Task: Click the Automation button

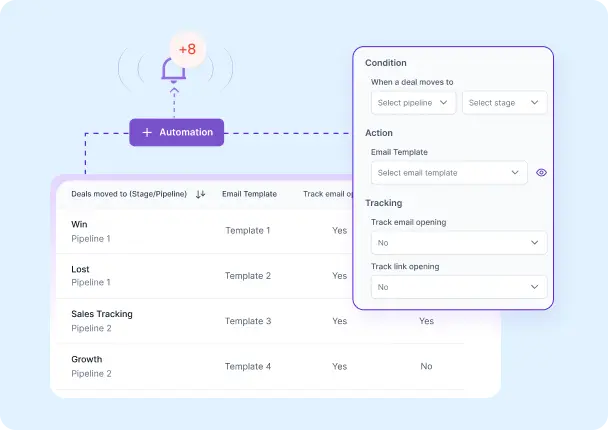Action: click(x=177, y=132)
